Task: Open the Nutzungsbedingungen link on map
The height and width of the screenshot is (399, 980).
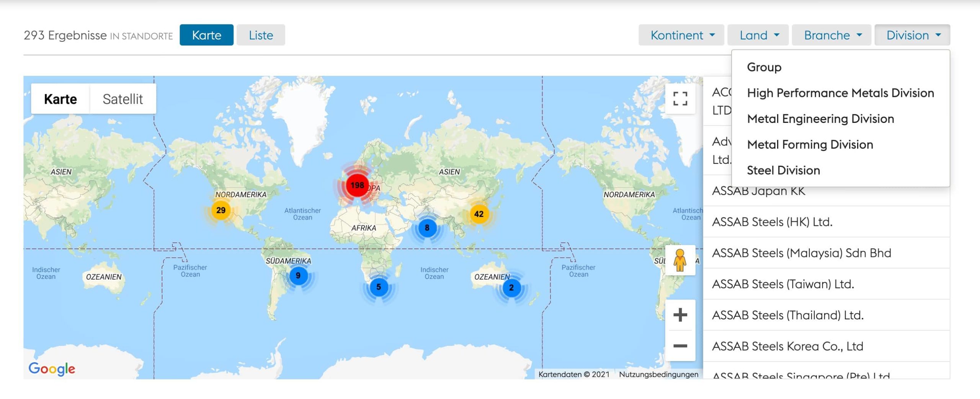Action: [x=658, y=374]
